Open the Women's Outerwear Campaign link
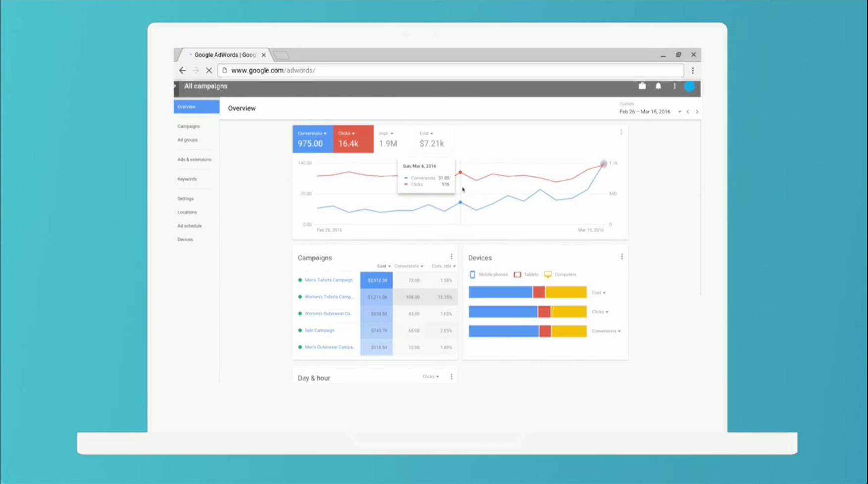 point(329,314)
